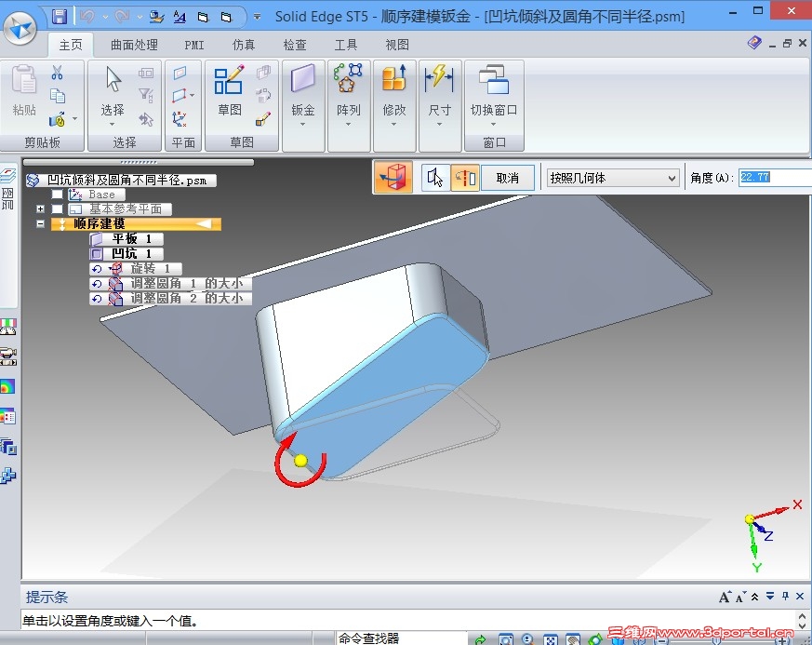Switch to the 曲面处理 ribbon tab
The height and width of the screenshot is (645, 812).
click(x=134, y=45)
